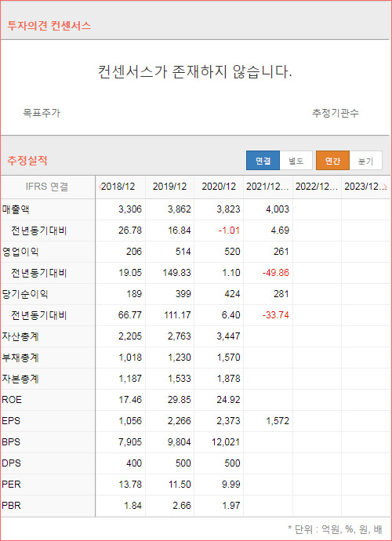The width and height of the screenshot is (392, 541).
Task: Click the 부채총계 row label
Action: [20, 358]
